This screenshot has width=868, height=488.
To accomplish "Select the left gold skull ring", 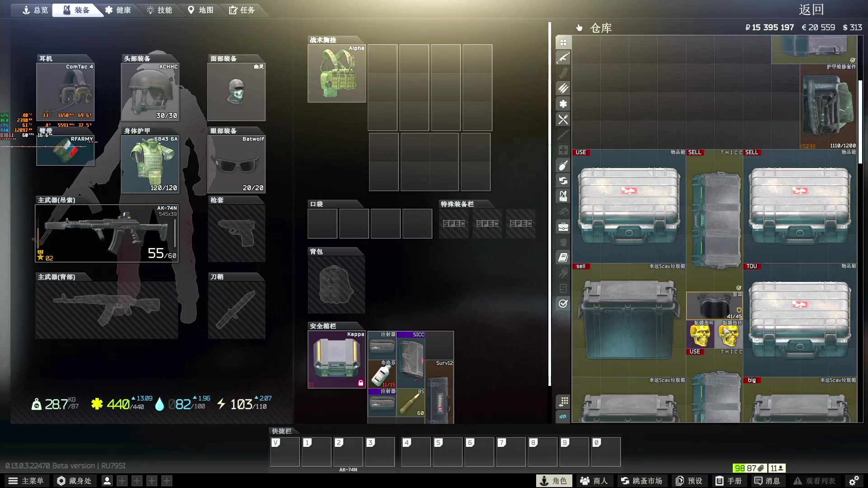I will point(701,334).
